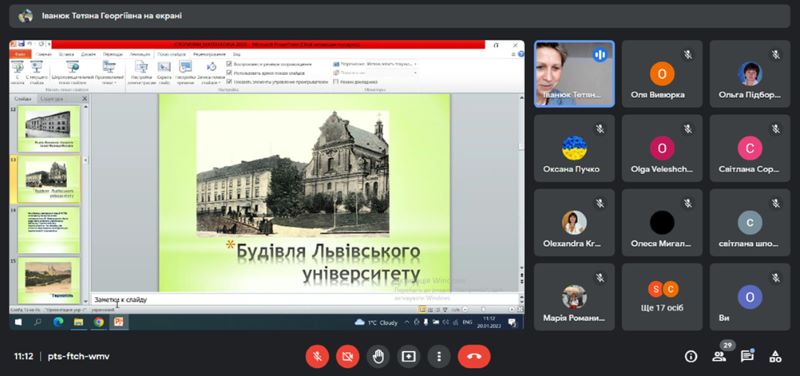Select slide 12 thumbnail
Image resolution: width=800 pixels, height=376 pixels.
(49, 129)
